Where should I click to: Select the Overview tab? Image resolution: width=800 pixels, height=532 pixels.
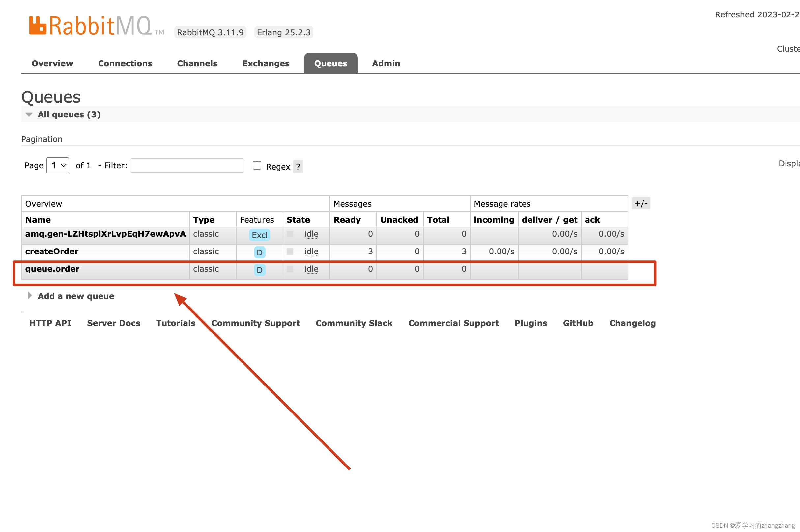tap(52, 62)
